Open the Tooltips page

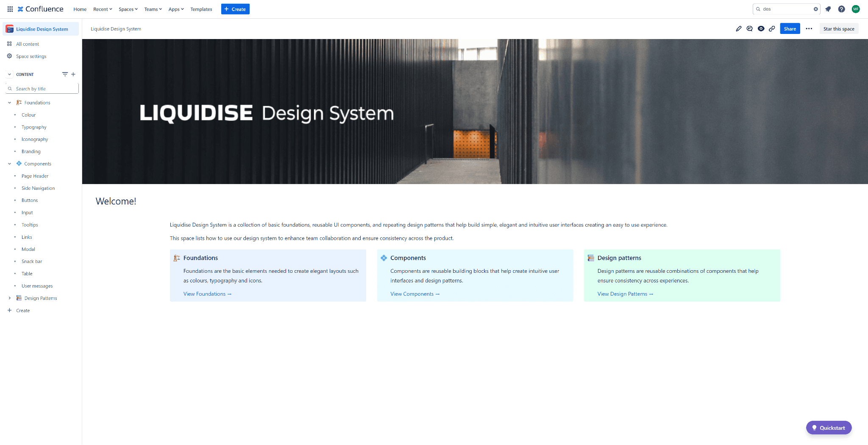[x=30, y=225]
